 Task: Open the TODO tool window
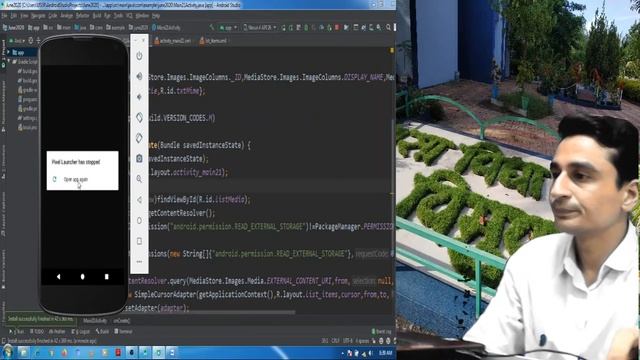tap(37, 332)
